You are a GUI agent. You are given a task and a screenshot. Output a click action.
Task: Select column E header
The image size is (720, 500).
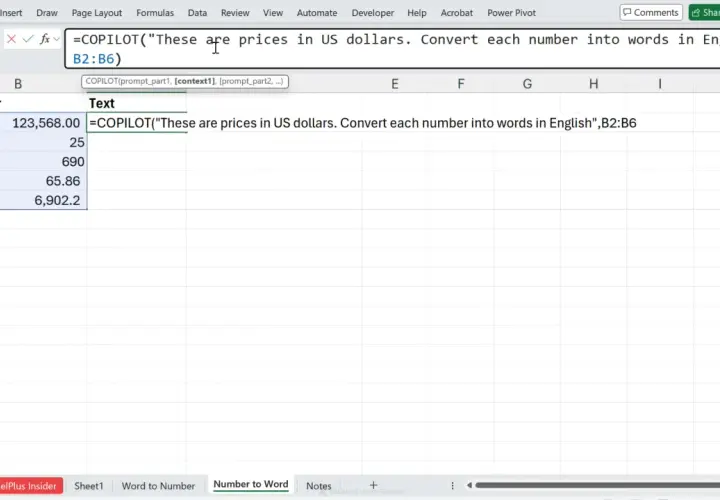pyautogui.click(x=394, y=84)
